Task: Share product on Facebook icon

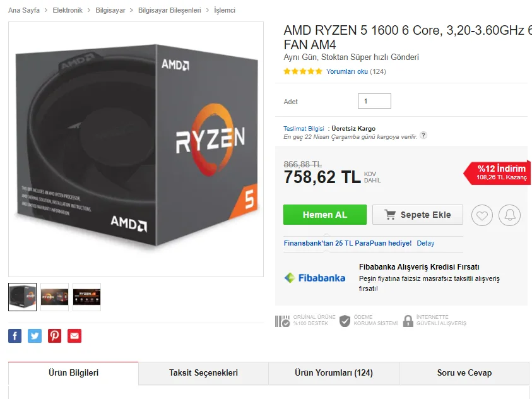Action: point(15,336)
